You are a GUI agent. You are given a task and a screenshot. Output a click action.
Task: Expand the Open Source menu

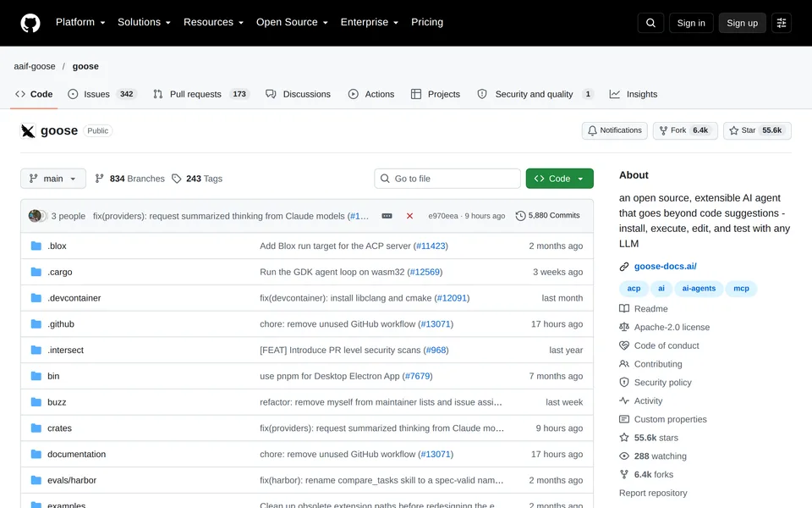tap(292, 22)
